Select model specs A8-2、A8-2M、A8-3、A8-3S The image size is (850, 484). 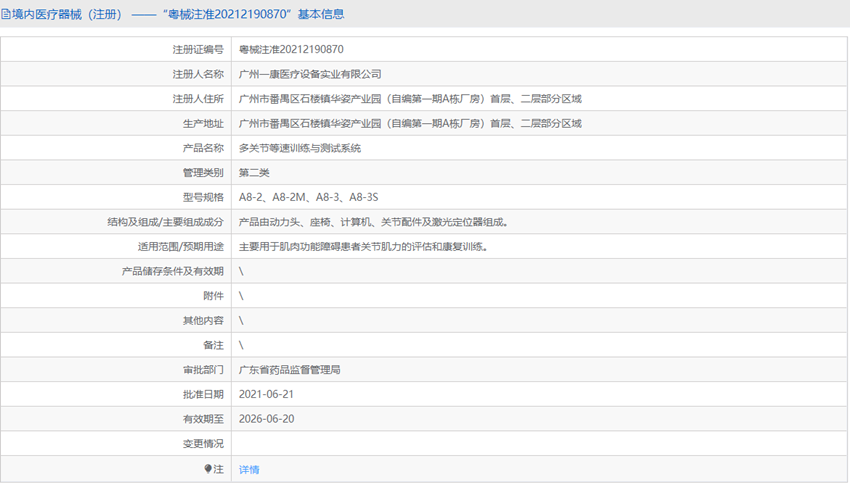pos(308,197)
